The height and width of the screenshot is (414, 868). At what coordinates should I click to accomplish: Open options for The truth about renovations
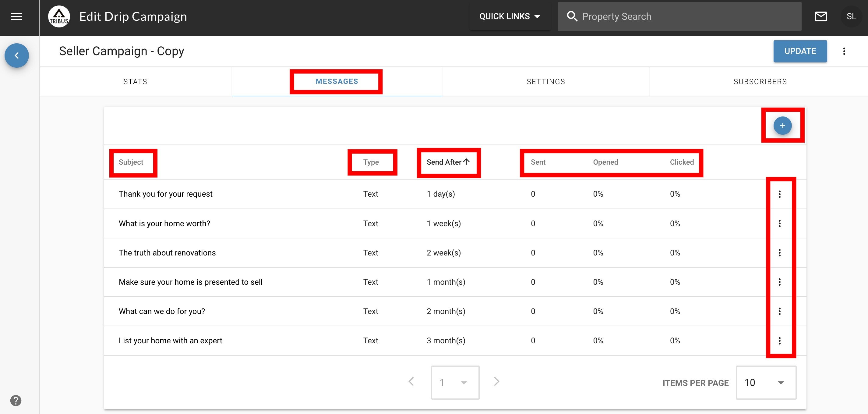pos(779,253)
